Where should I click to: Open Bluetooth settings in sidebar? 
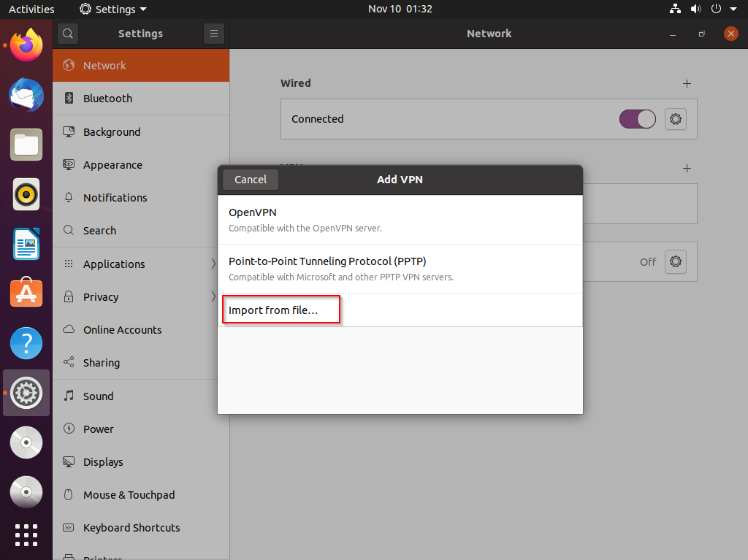click(x=107, y=99)
